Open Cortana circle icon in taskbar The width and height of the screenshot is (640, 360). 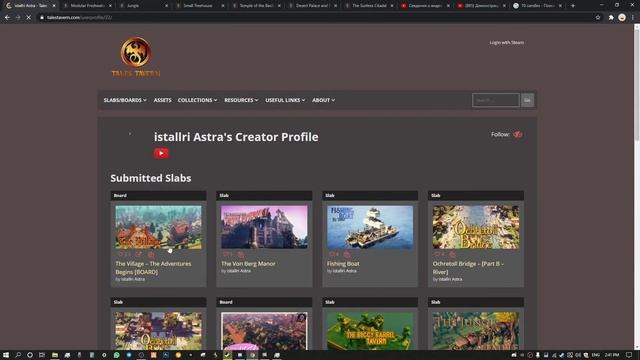pos(30,355)
